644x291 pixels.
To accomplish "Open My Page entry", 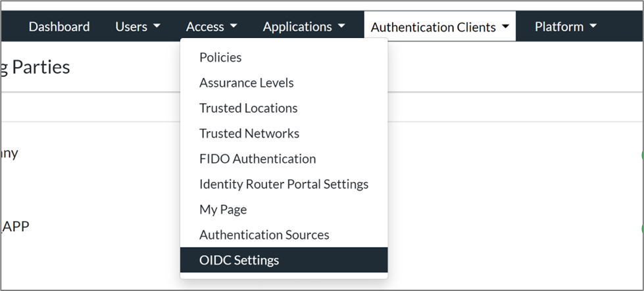I will point(223,210).
